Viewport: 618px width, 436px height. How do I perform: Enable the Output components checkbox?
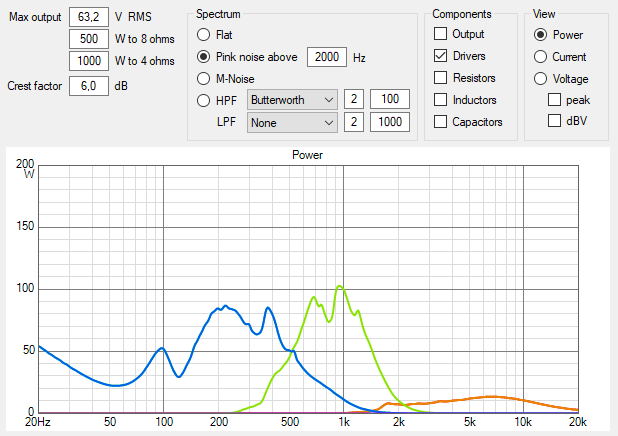[440, 34]
